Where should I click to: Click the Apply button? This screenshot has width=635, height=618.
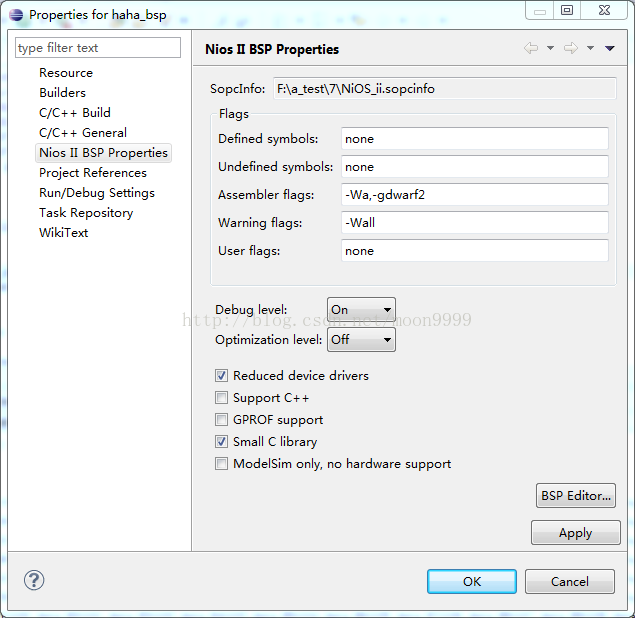(x=575, y=533)
